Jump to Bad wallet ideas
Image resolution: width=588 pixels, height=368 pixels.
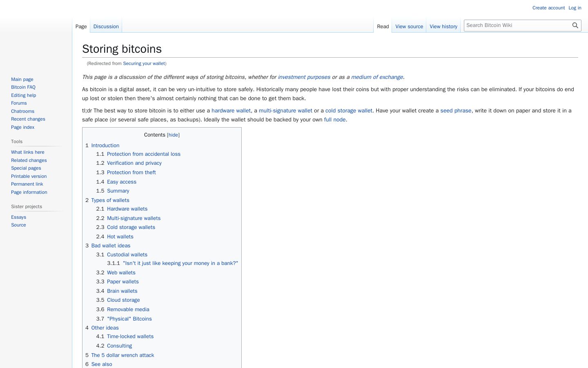pyautogui.click(x=111, y=245)
